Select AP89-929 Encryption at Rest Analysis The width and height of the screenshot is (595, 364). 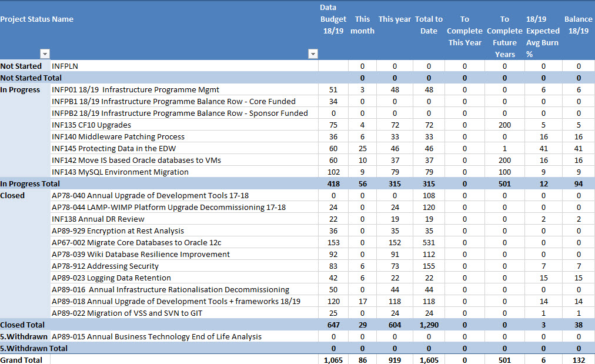tap(118, 231)
